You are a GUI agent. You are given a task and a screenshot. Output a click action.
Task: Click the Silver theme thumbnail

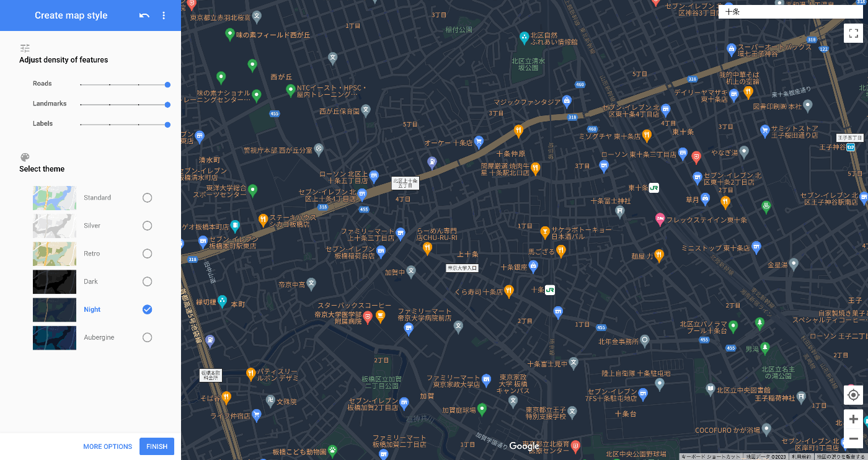[x=55, y=226]
